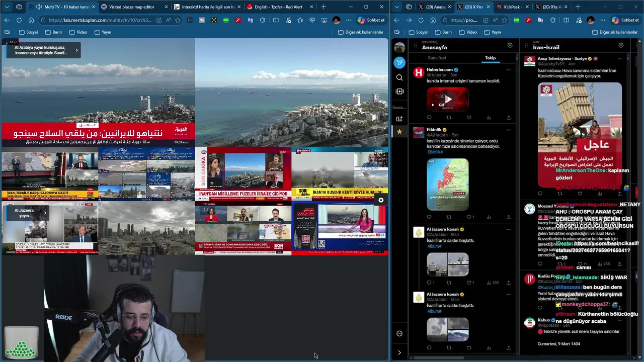Go to home page in right browser
This screenshot has height=362, width=644.
pos(433,20)
